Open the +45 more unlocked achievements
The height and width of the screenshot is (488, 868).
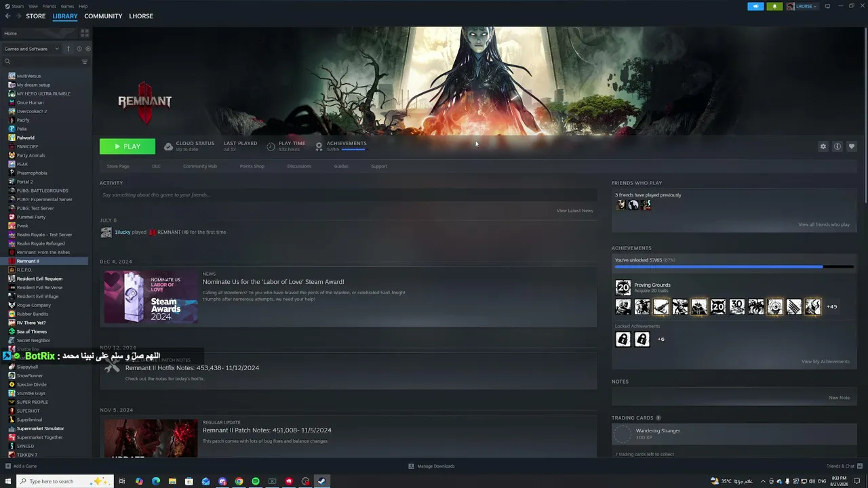point(832,306)
